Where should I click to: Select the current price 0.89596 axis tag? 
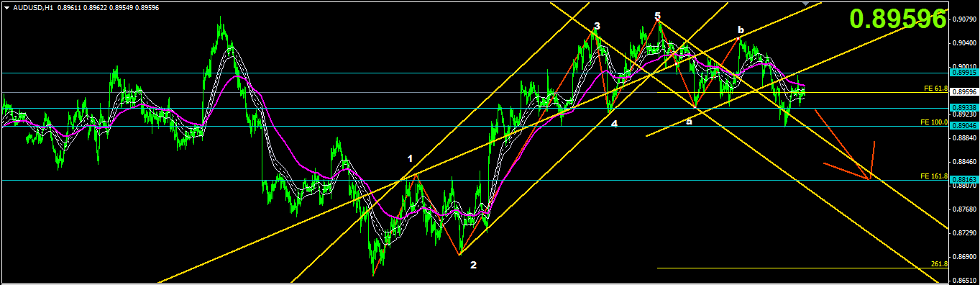(963, 92)
